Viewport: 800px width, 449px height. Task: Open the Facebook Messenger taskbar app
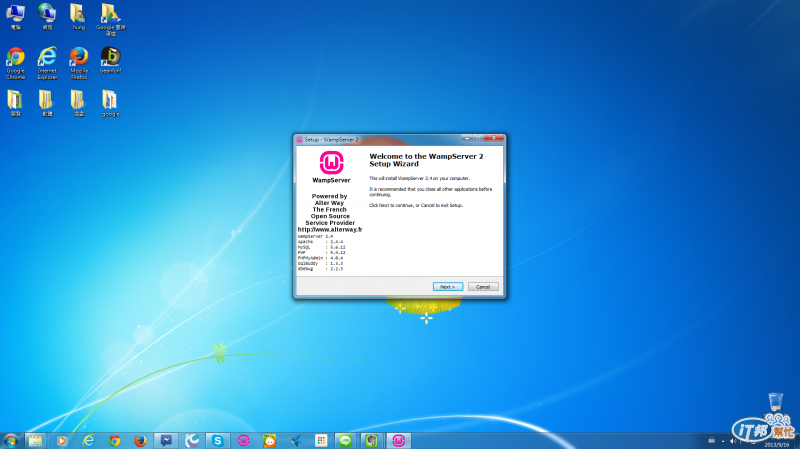(166, 441)
